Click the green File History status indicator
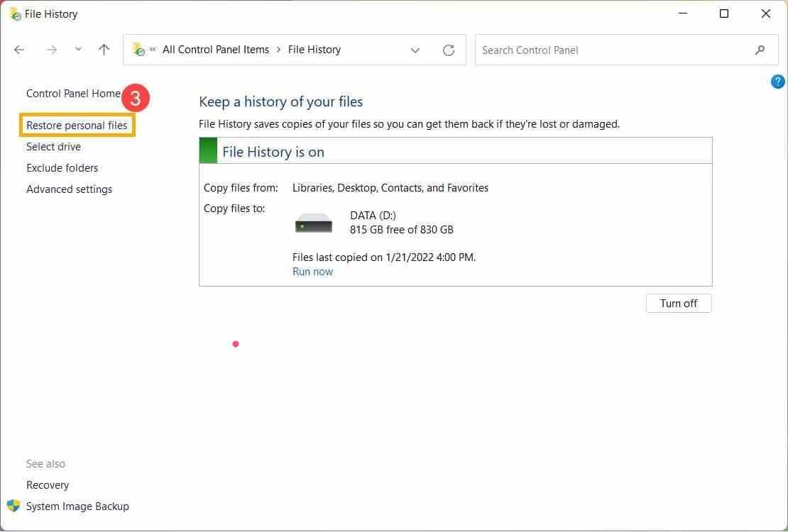The image size is (788, 532). (208, 150)
